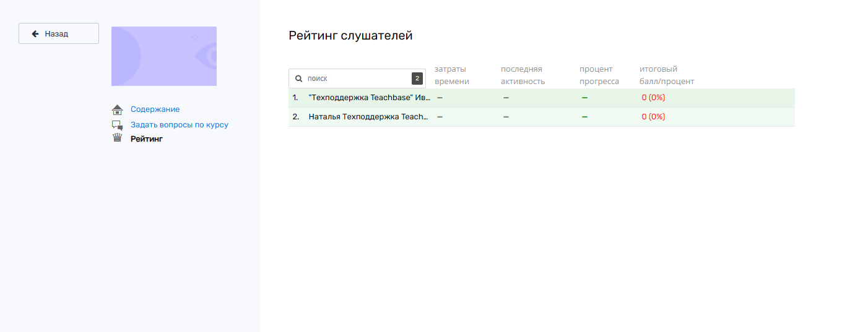Open the Содержание link
The width and height of the screenshot is (868, 332).
[155, 109]
